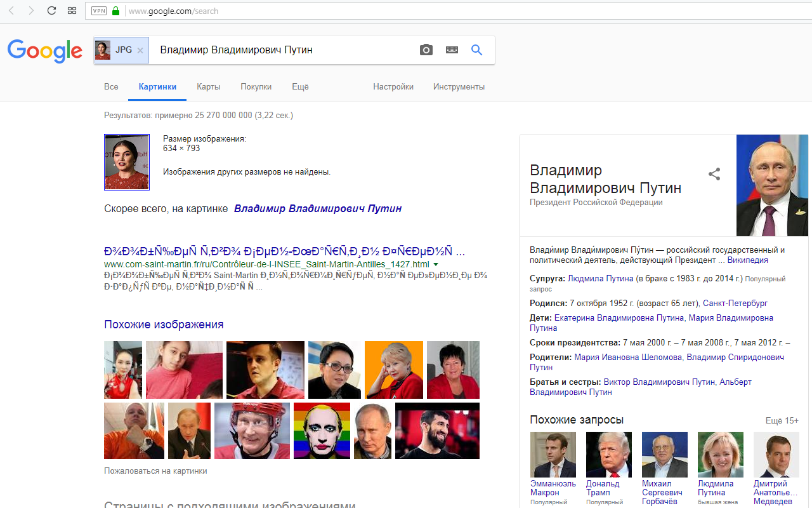Open similar image with orange background
The height and width of the screenshot is (508, 812).
click(x=394, y=370)
